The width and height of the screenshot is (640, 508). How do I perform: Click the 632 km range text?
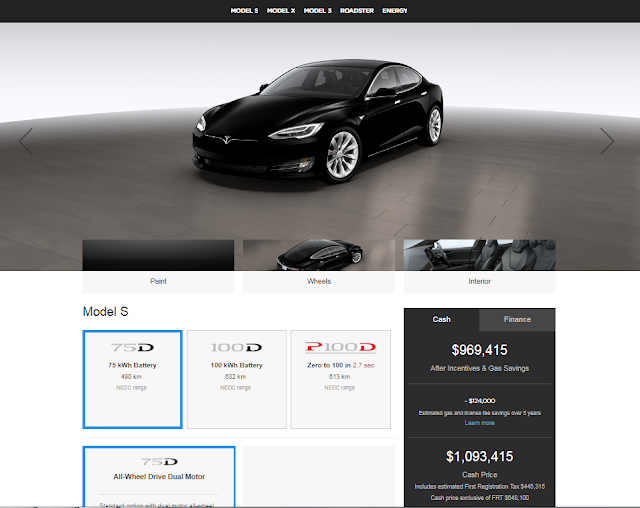tap(236, 377)
